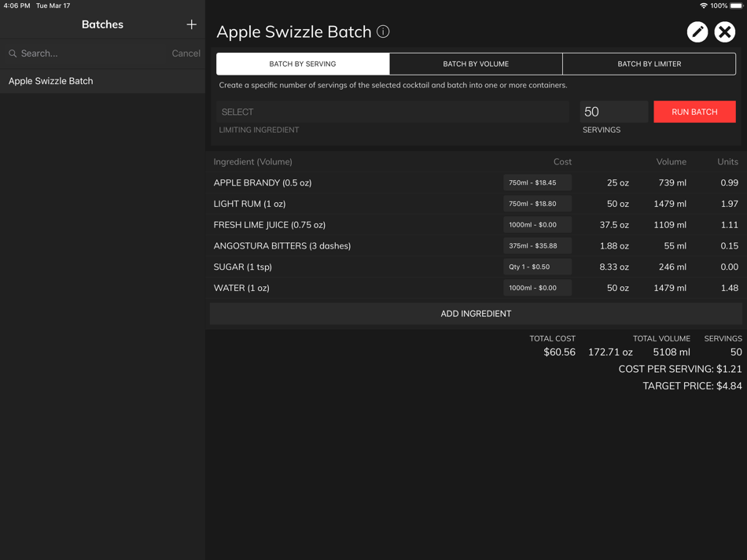Screen dimensions: 747x560
Task: Switch to Batch By Volume tab
Action: click(476, 64)
